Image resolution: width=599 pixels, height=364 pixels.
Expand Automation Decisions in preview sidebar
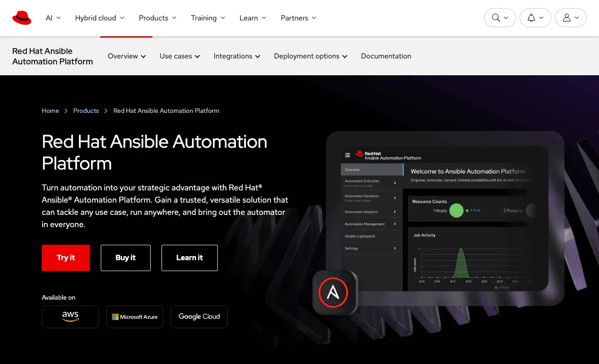pos(372,198)
